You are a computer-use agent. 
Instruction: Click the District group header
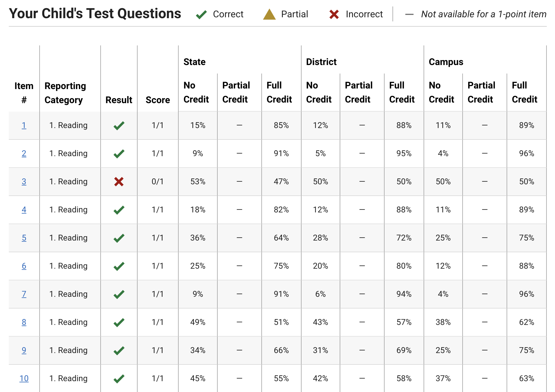(321, 62)
